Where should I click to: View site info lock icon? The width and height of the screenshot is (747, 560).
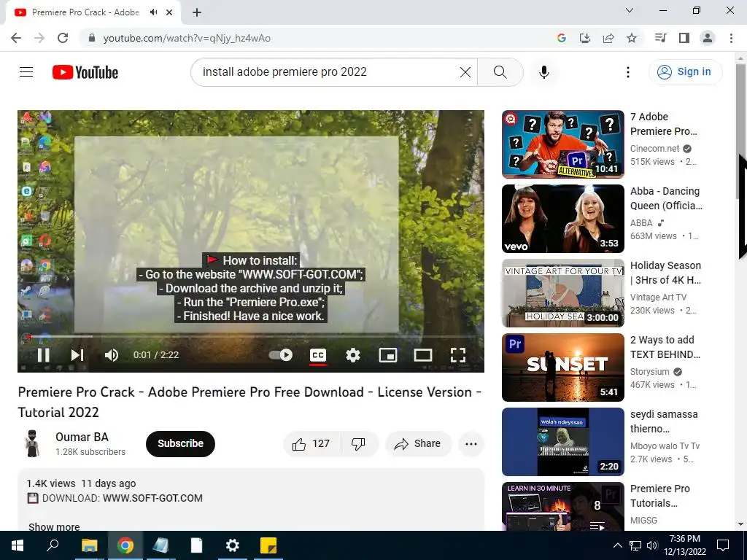[x=92, y=38]
